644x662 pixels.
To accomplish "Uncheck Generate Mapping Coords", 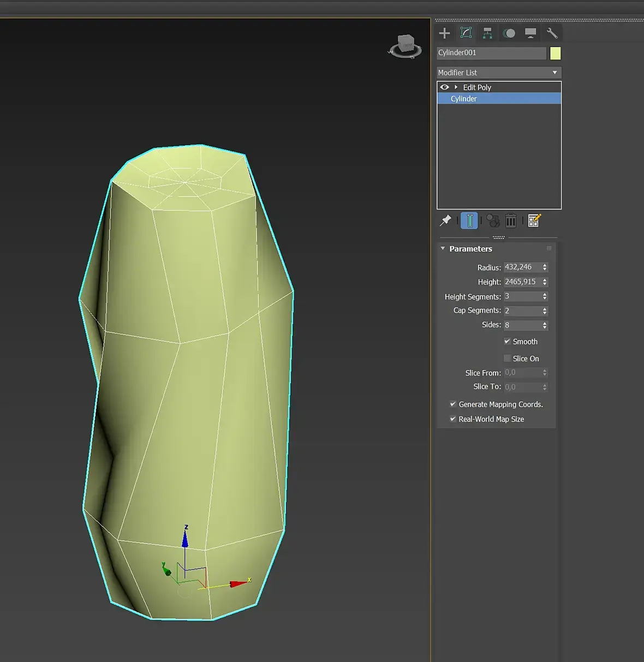I will pyautogui.click(x=453, y=404).
